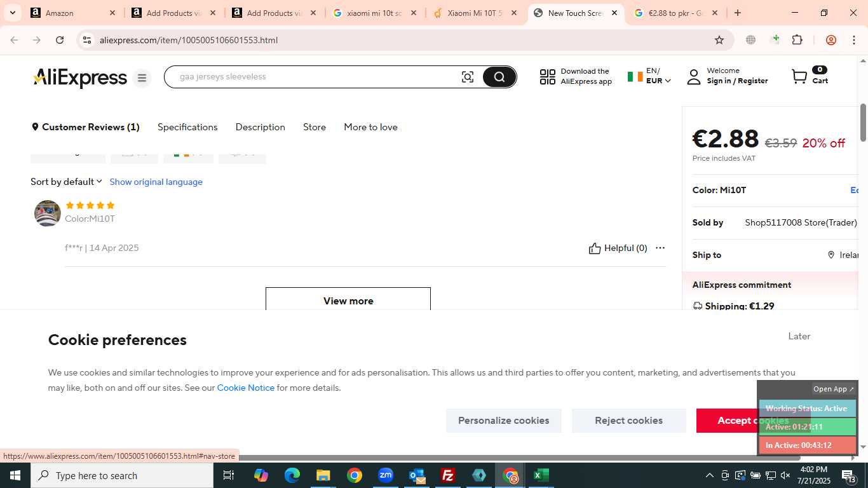
Task: Close the Amazon tab
Action: (x=112, y=13)
